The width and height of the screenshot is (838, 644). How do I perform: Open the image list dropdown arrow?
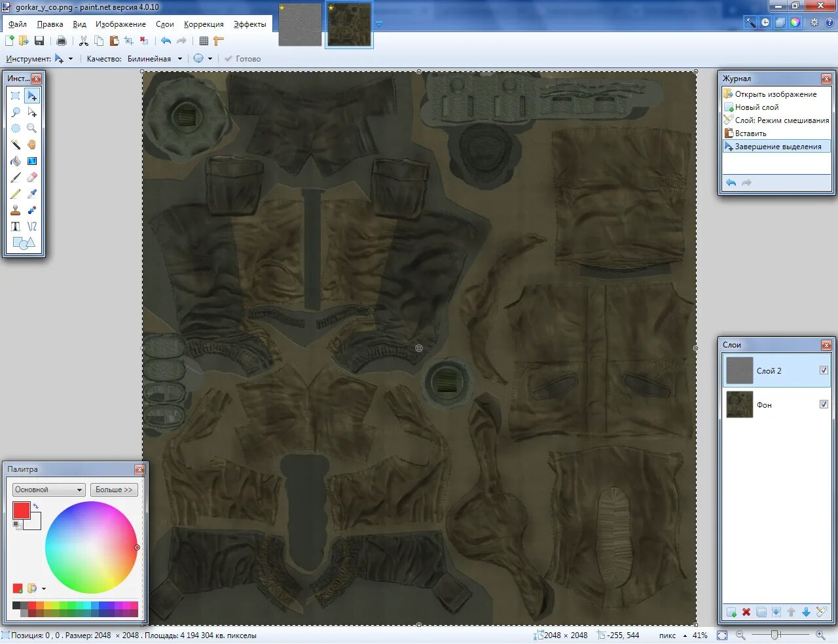pos(378,25)
